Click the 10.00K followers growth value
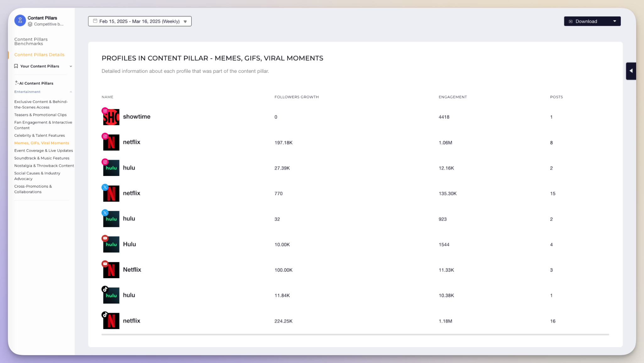644x363 pixels. (x=282, y=245)
